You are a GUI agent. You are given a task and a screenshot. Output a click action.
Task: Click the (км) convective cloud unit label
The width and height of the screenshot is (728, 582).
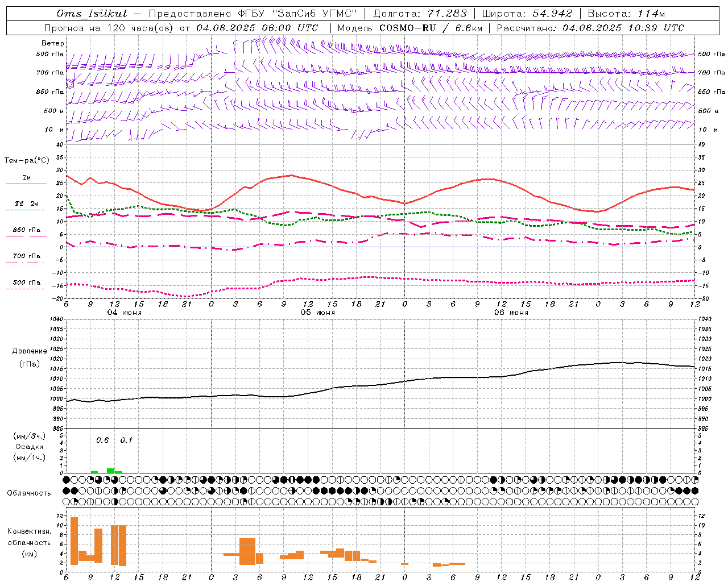coord(30,554)
